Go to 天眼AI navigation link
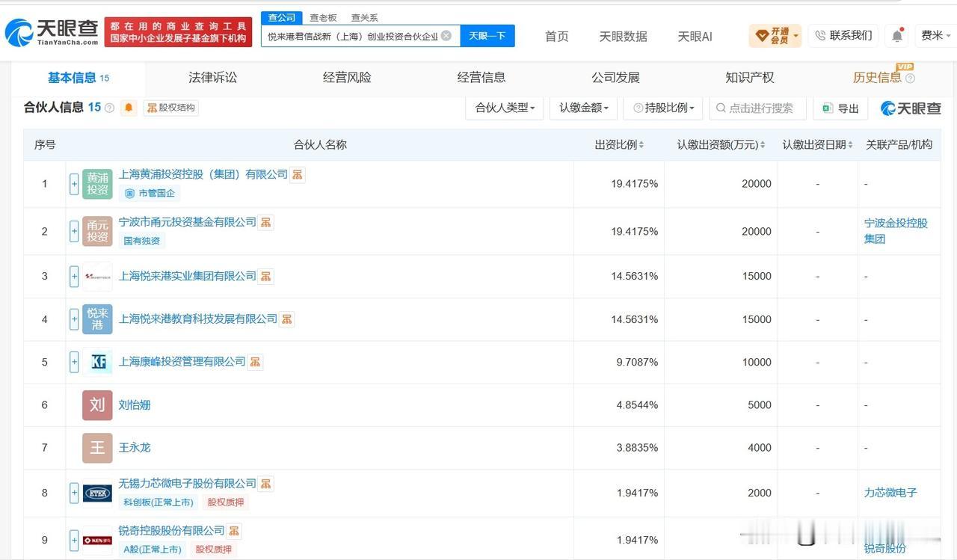Screen dimensions: 957x560 695,36
